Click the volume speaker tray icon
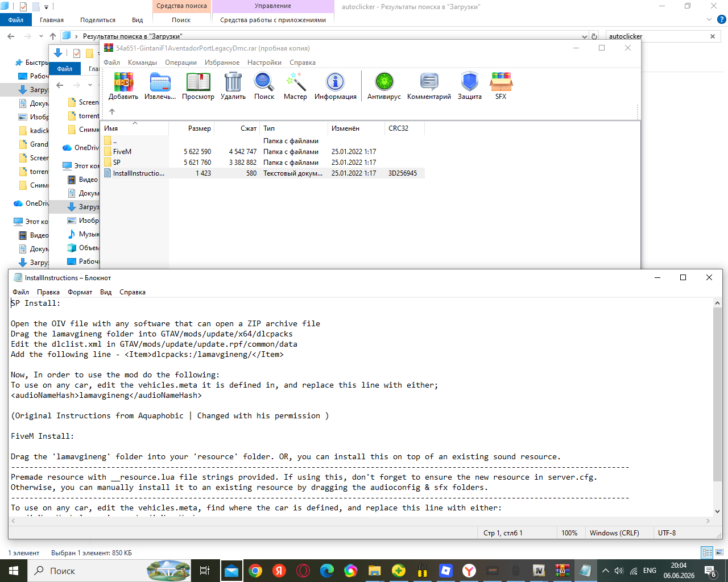This screenshot has height=582, width=728. [619, 571]
